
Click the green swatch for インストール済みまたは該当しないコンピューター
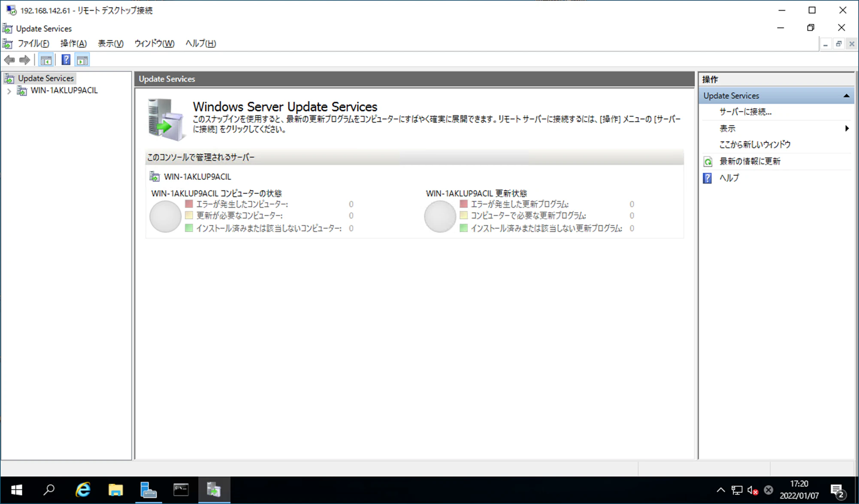189,228
